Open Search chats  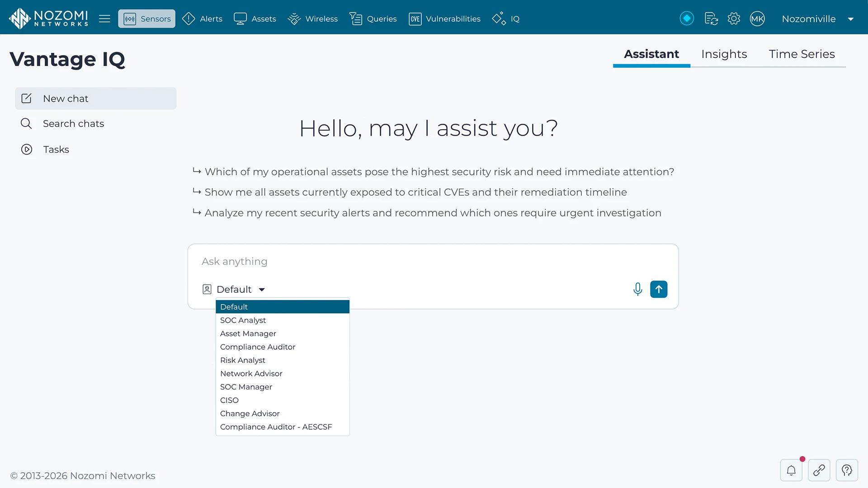pyautogui.click(x=62, y=123)
